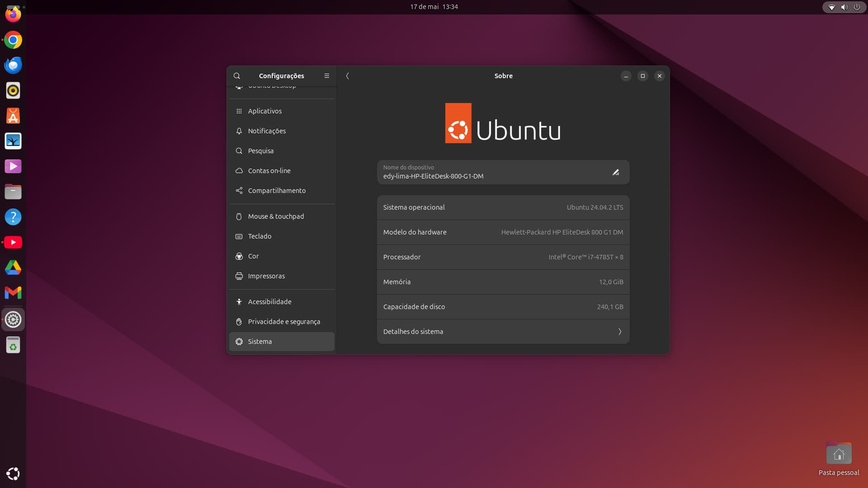
Task: Click the volume speaker icon in top bar
Action: click(x=844, y=7)
